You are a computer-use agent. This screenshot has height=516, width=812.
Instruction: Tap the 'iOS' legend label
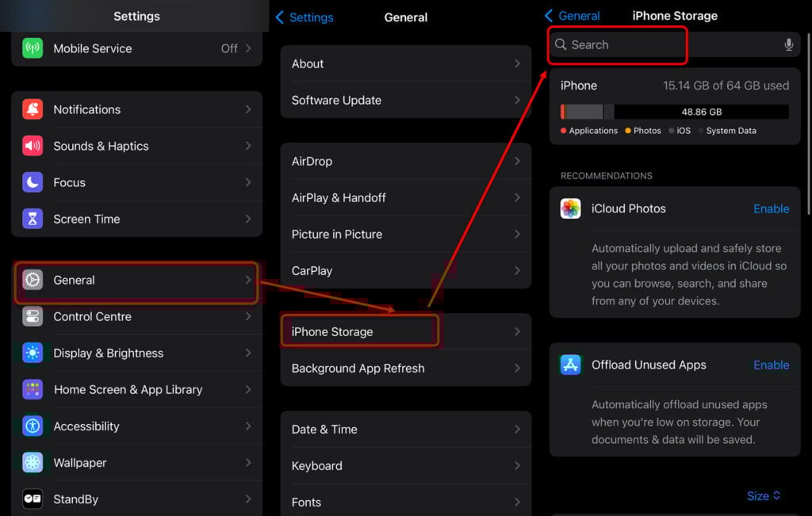684,131
